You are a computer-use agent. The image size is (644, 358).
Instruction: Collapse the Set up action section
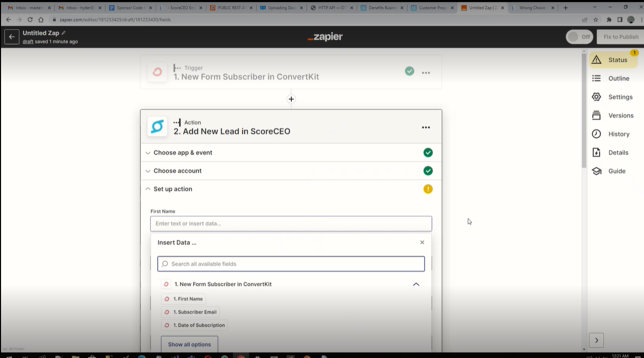click(291, 189)
